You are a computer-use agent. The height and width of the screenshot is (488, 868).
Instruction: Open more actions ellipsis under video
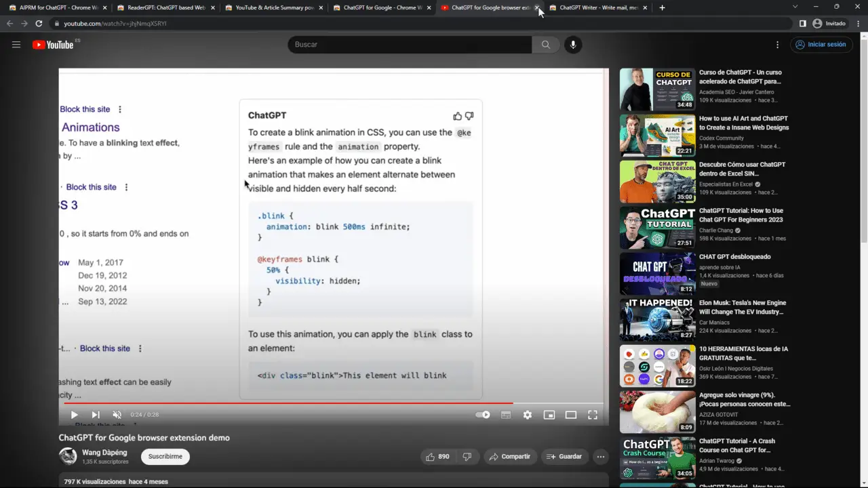coord(601,457)
